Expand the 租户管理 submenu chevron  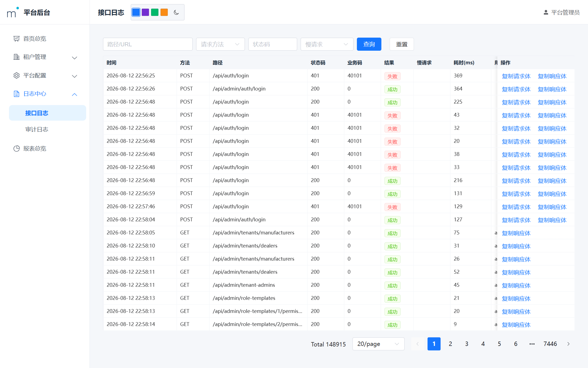pos(75,58)
